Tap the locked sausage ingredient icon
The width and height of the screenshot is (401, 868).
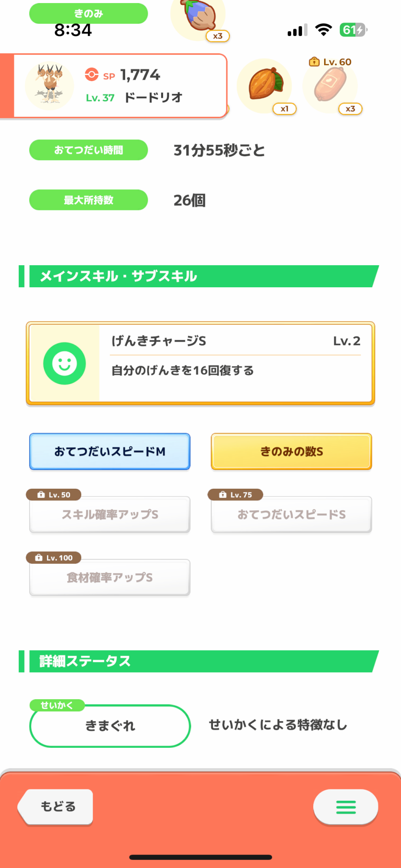point(331,85)
